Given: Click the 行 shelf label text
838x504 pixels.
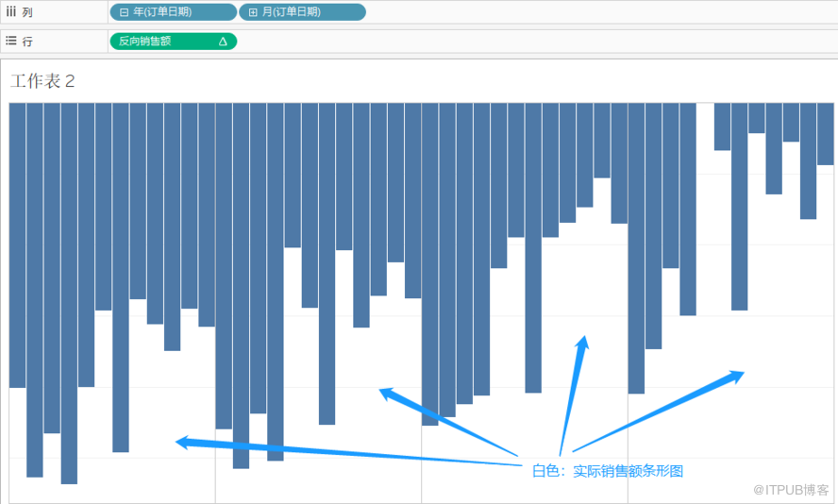Looking at the screenshot, I should click(27, 42).
